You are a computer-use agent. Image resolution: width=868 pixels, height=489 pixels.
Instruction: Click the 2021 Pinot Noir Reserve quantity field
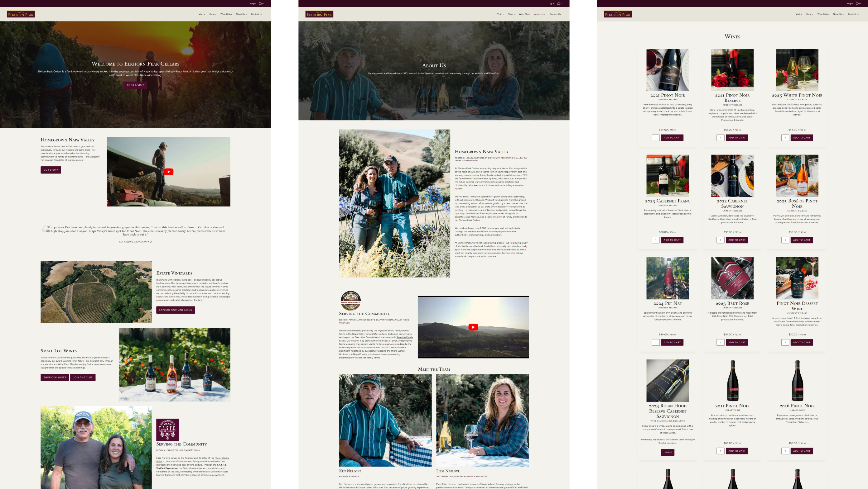click(721, 138)
